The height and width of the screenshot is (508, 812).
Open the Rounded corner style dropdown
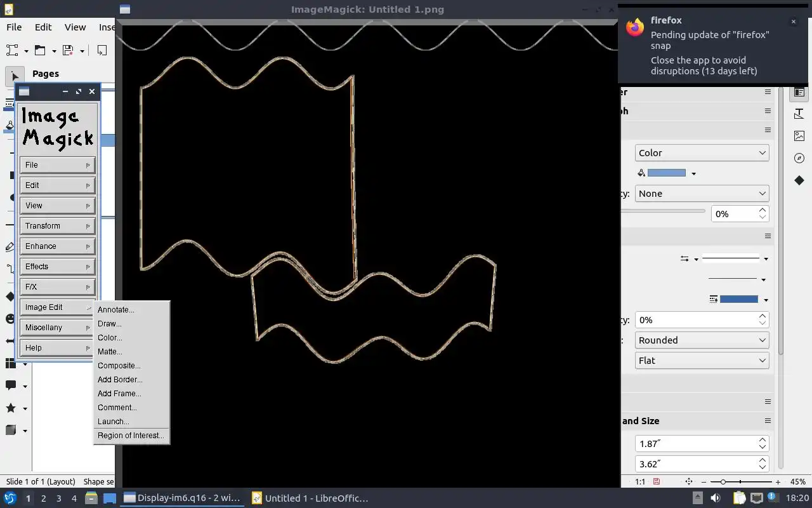pos(702,340)
